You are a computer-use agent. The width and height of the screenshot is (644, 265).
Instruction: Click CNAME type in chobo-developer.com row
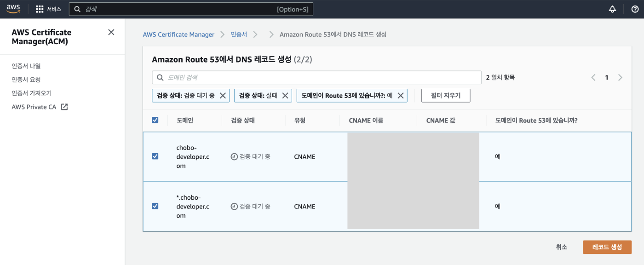coord(305,157)
